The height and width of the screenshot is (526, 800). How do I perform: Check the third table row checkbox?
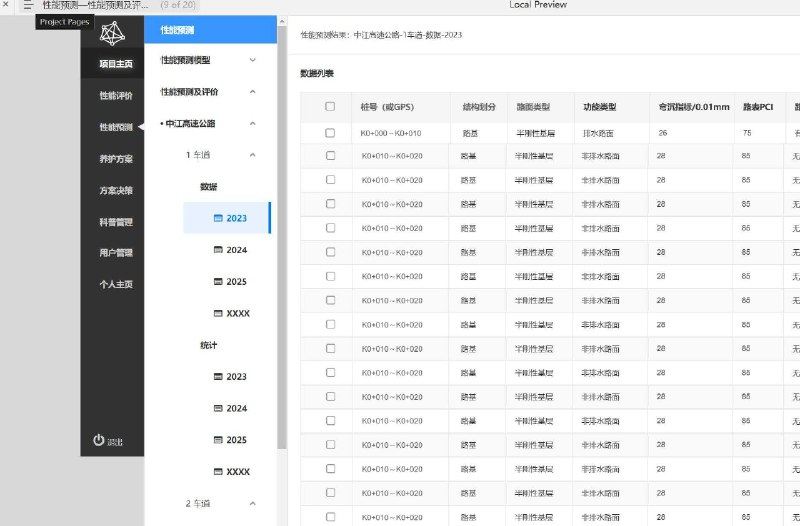[330, 180]
